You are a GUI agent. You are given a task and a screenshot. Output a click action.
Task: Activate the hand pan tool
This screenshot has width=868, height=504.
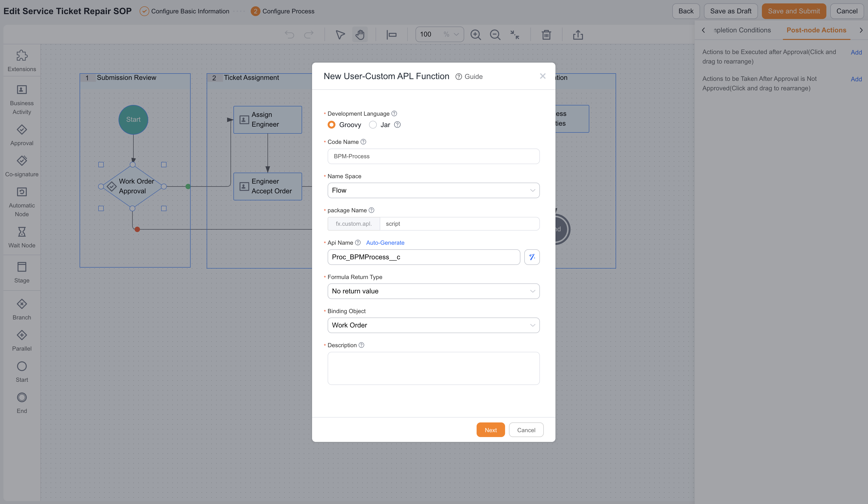(x=360, y=34)
